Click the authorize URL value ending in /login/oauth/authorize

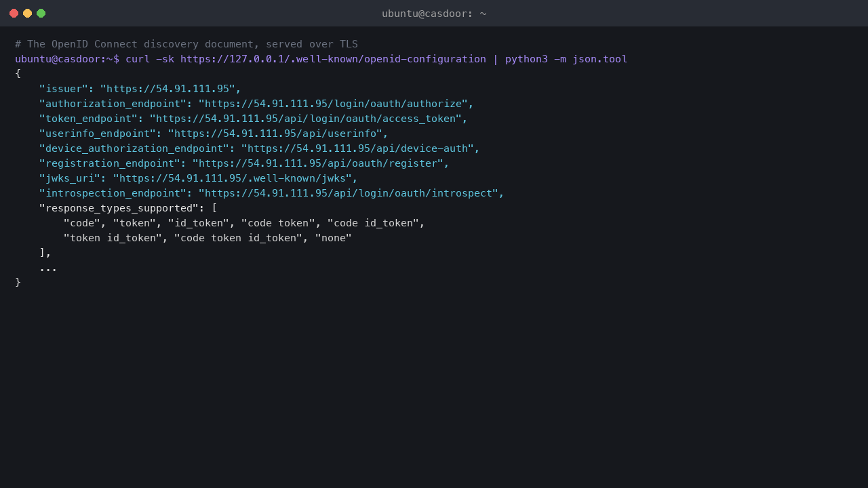[333, 104]
